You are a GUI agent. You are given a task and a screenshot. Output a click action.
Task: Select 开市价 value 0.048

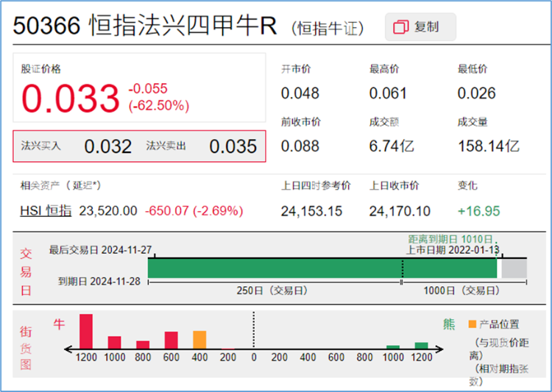pyautogui.click(x=300, y=93)
